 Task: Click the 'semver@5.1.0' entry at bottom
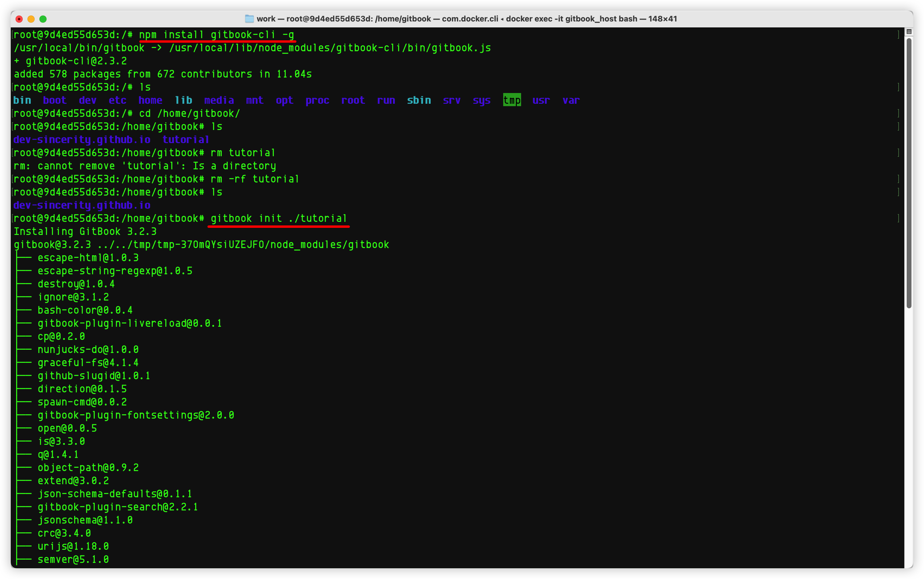pyautogui.click(x=73, y=559)
